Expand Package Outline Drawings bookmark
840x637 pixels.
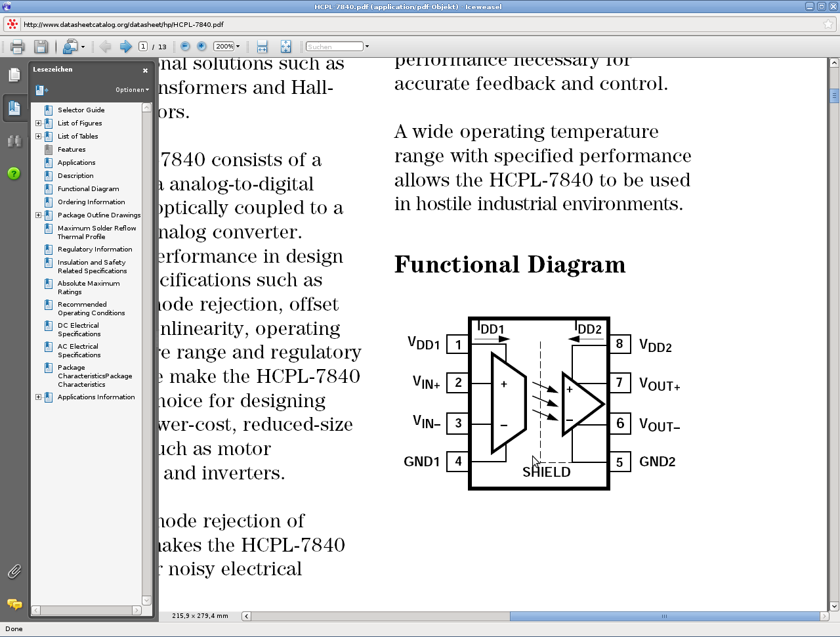pos(38,215)
